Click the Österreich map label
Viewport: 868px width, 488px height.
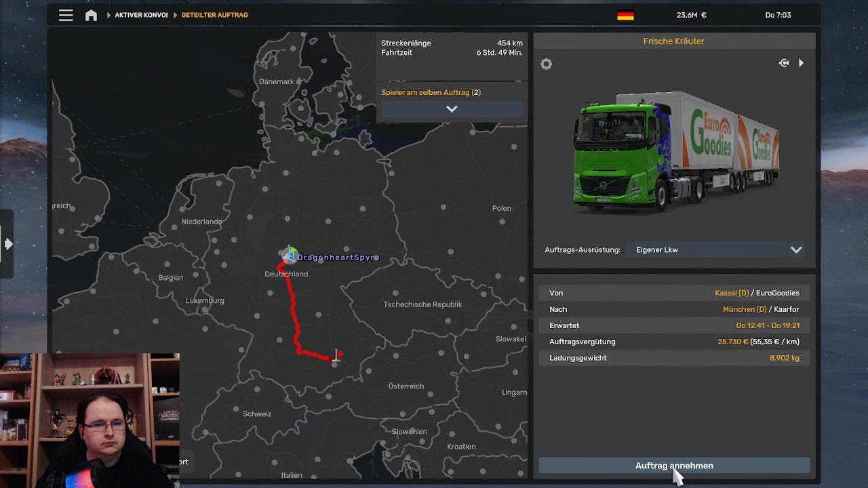coord(406,386)
